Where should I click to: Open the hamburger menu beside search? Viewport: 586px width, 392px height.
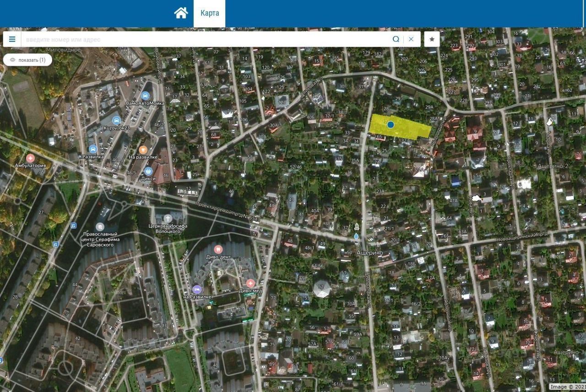(12, 39)
